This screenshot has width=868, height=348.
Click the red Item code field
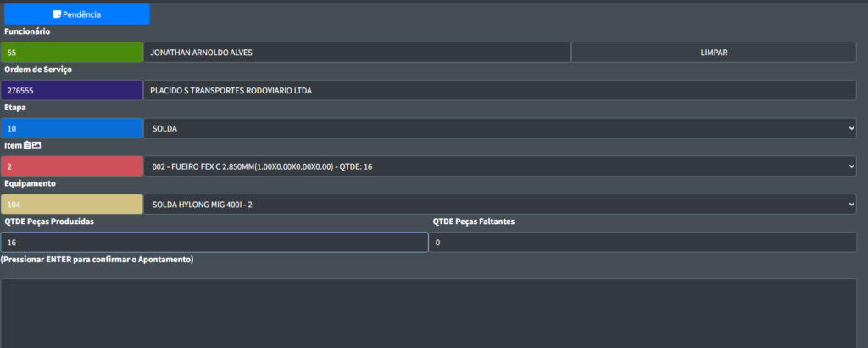72,166
